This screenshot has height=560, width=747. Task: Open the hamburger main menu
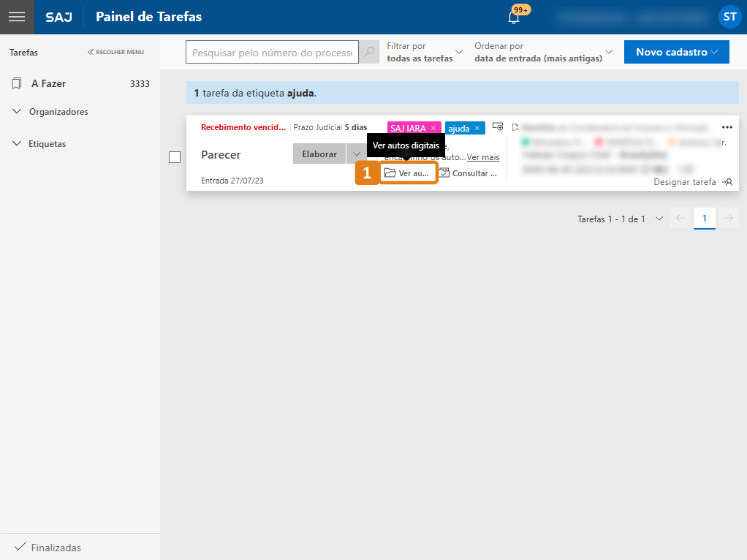click(x=17, y=17)
